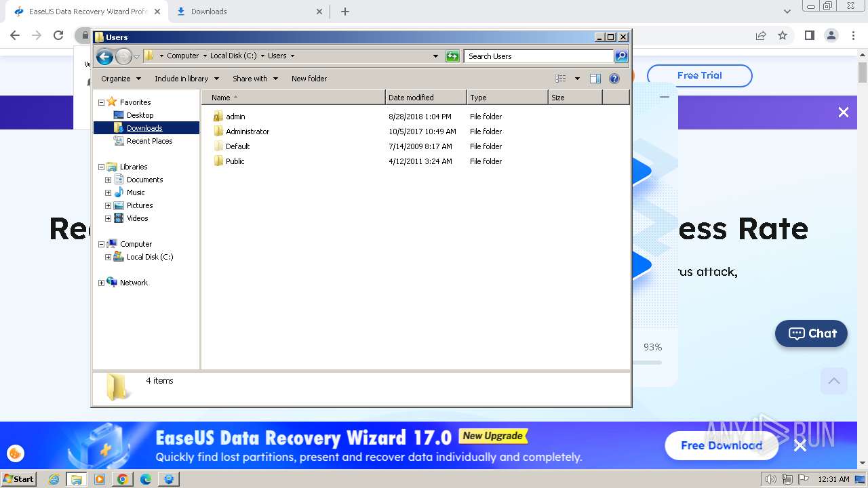Click Local Disk (C:) in the address breadcrumb

pos(233,56)
